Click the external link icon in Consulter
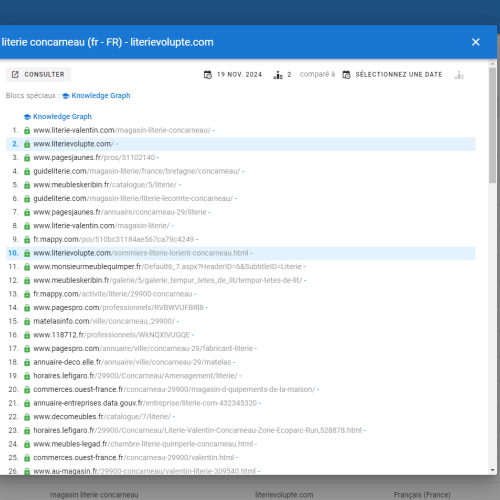The width and height of the screenshot is (500, 500). click(x=15, y=74)
